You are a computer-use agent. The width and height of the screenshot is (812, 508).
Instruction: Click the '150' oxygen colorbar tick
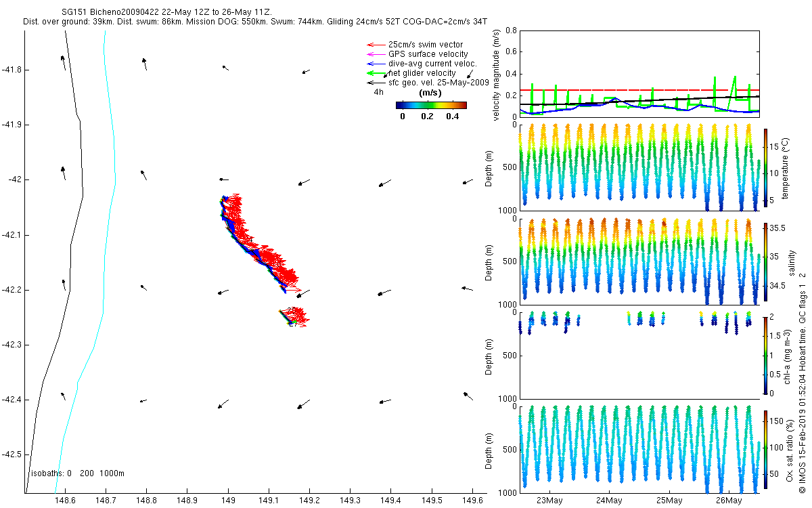coord(777,421)
